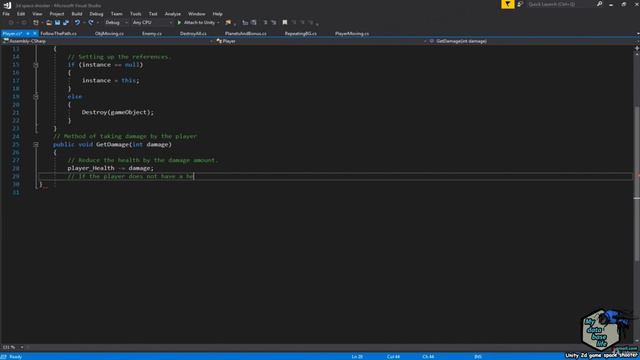Click the Save All toolbar icon
The height and width of the screenshot is (360, 640).
(x=66, y=22)
